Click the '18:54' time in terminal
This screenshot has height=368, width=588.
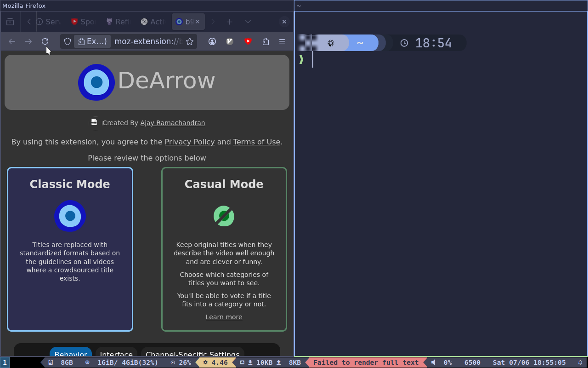tap(433, 43)
